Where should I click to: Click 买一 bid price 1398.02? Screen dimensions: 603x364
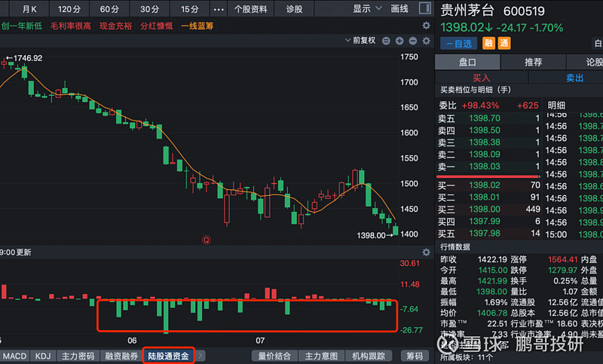(484, 185)
